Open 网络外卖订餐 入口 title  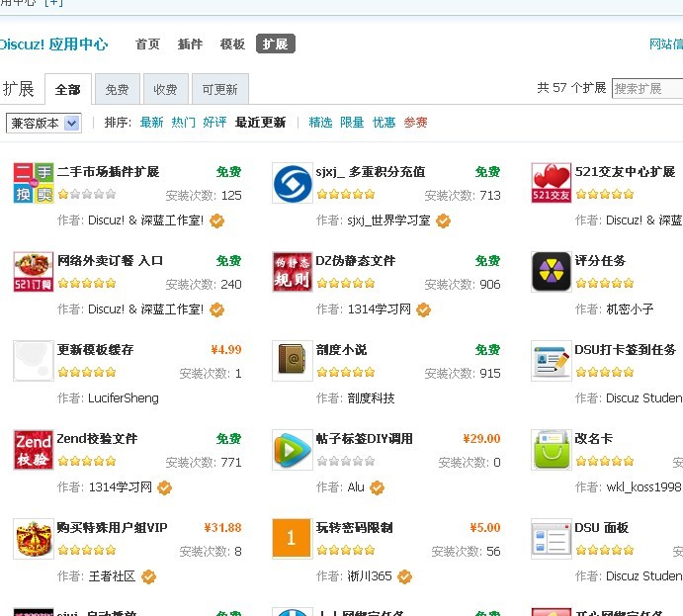[x=110, y=260]
